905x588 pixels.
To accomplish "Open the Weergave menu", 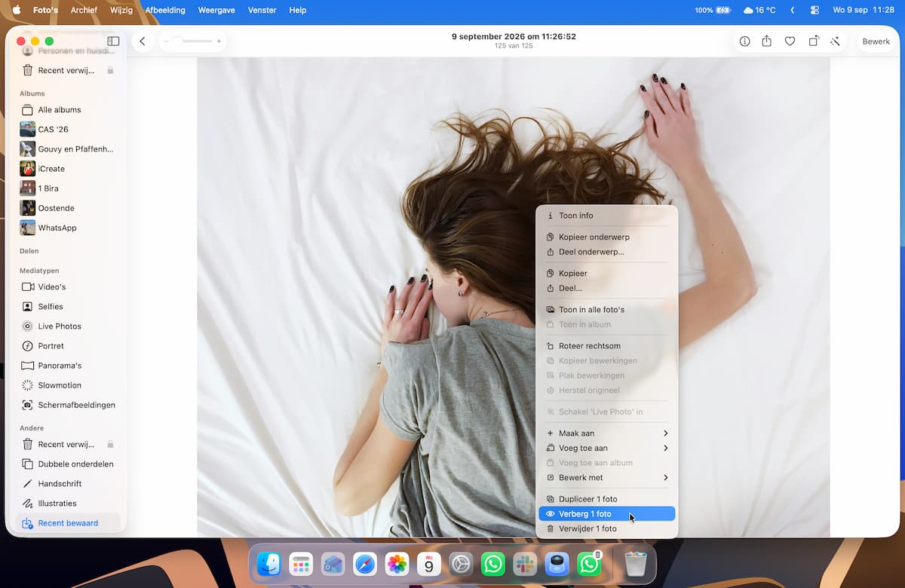I will [x=218, y=11].
